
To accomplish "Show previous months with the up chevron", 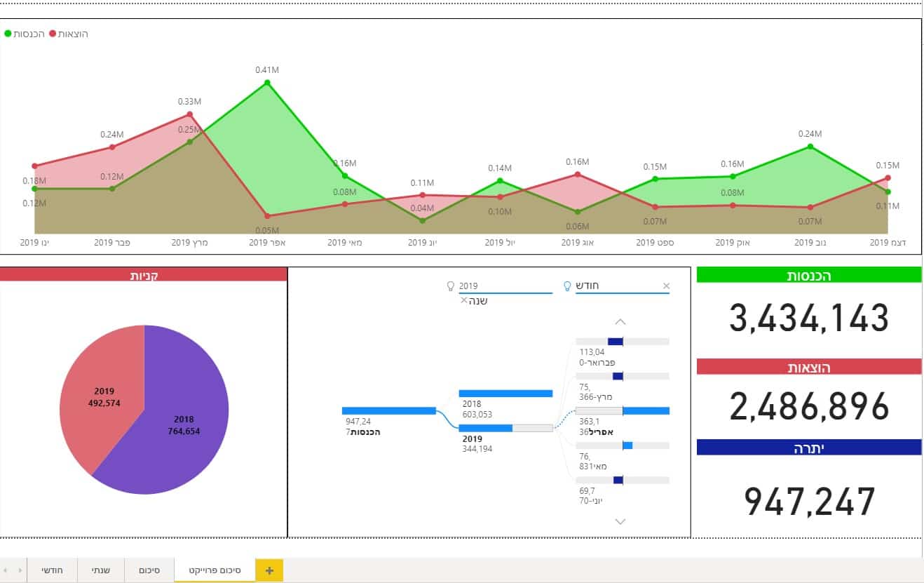I will (620, 322).
